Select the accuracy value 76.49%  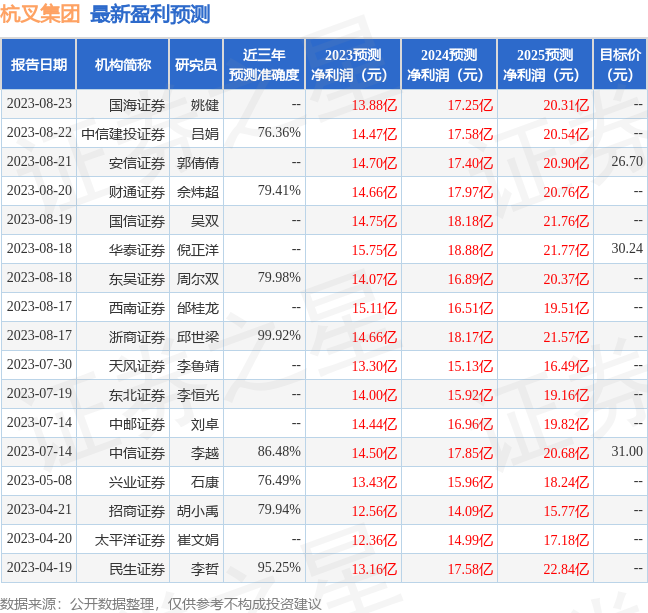coord(279,480)
